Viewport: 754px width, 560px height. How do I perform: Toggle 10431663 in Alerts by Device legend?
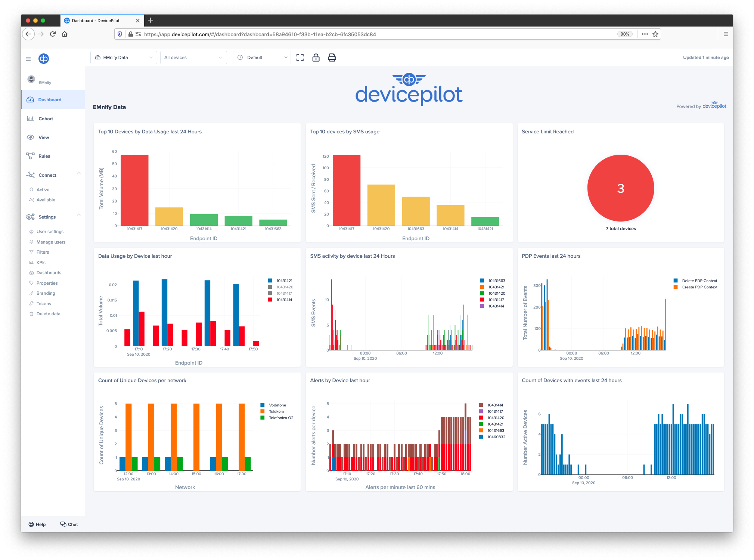[491, 430]
